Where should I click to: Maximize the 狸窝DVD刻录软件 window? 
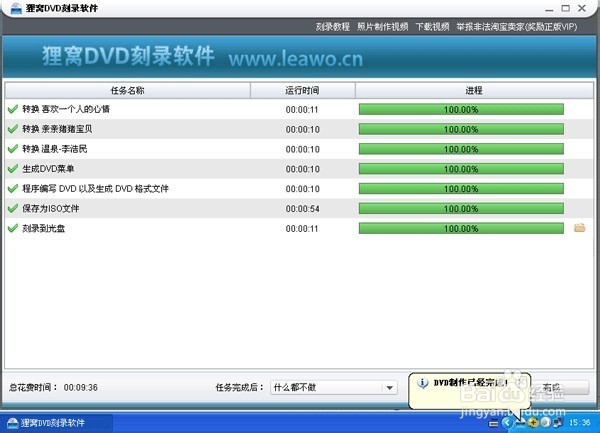(566, 8)
